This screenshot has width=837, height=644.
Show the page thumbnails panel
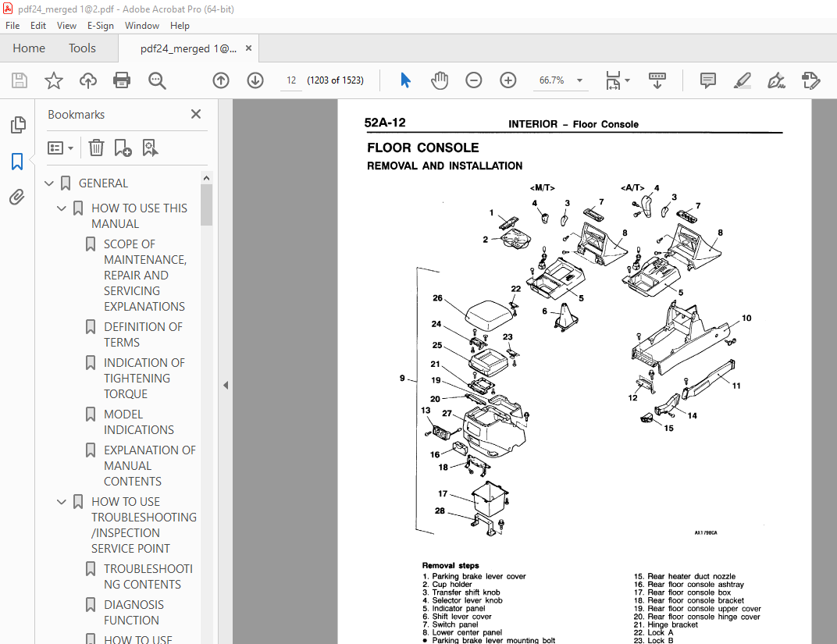click(x=18, y=125)
